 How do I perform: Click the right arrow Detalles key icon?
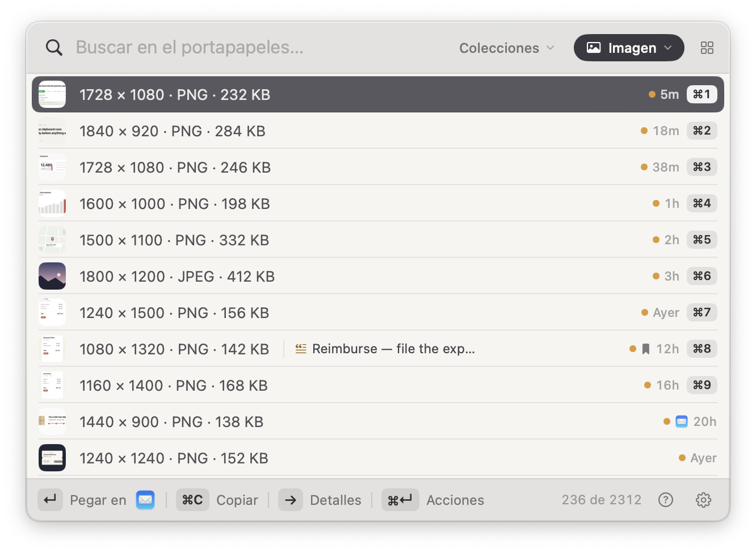(x=291, y=500)
